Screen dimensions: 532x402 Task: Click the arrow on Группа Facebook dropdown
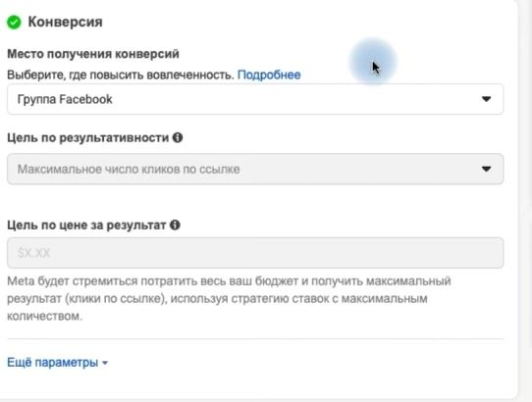coord(486,99)
